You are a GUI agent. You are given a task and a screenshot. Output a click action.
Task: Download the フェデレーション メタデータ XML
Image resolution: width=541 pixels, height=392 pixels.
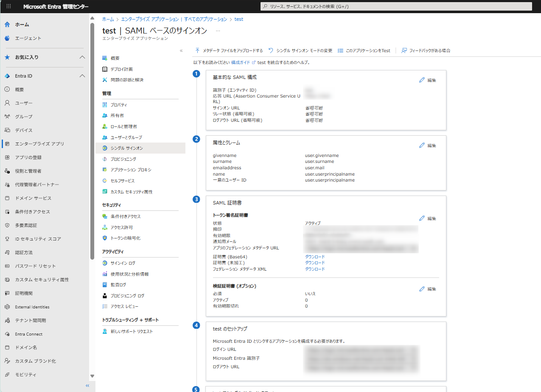tap(315, 269)
